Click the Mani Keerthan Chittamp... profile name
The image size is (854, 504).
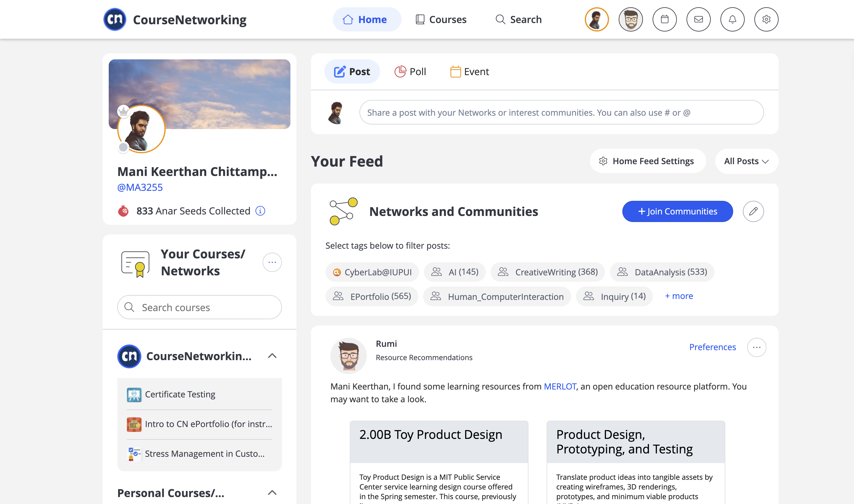pos(198,171)
